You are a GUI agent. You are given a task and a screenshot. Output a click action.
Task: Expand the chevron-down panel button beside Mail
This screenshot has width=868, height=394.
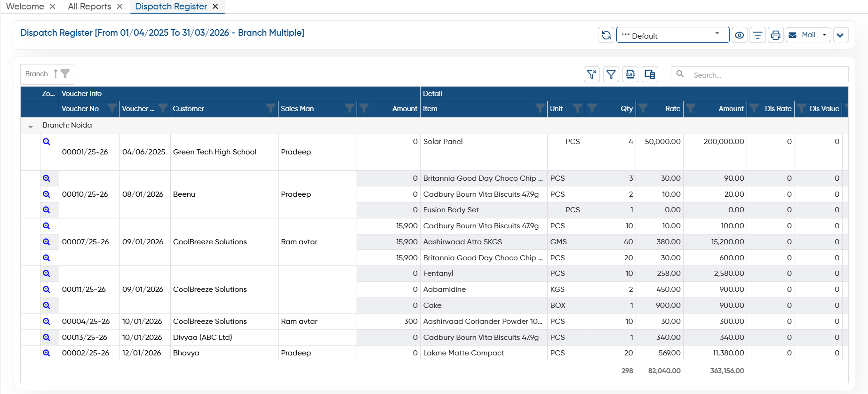coord(841,35)
